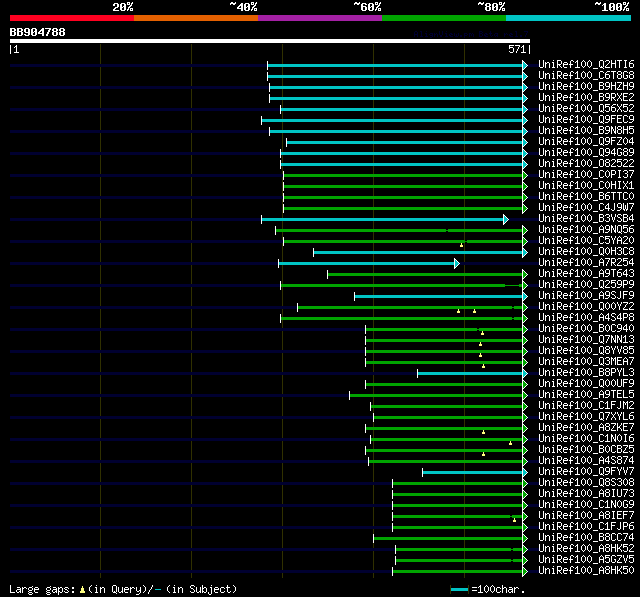Click the yellow gap marker on C5YA20 row
Viewport: 640px width, 597px height.
click(x=462, y=245)
